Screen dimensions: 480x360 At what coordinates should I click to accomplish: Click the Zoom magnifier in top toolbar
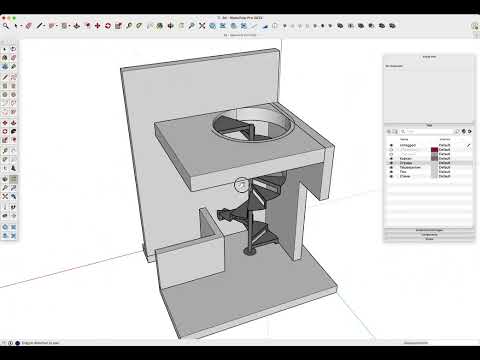click(192, 26)
